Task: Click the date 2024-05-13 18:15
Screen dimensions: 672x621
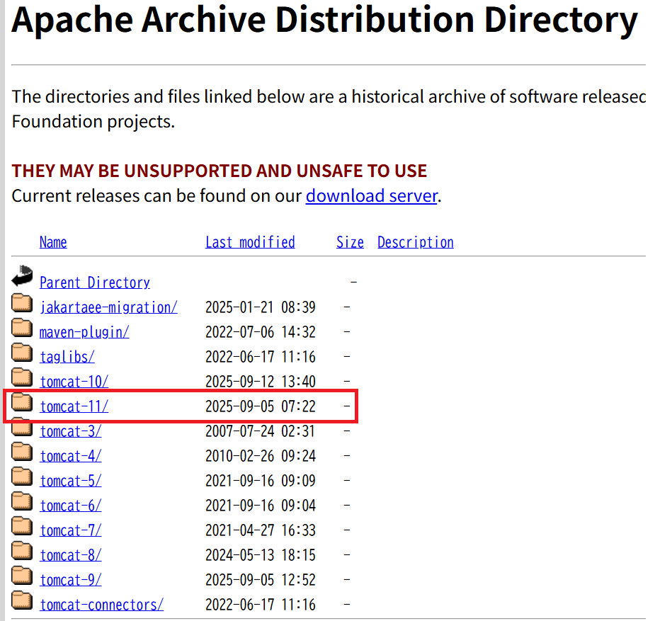Action: [x=260, y=556]
